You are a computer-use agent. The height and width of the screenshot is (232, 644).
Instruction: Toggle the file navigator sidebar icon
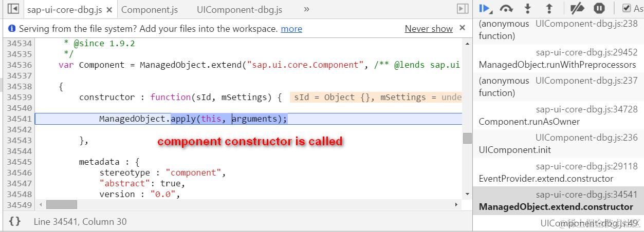click(x=14, y=9)
